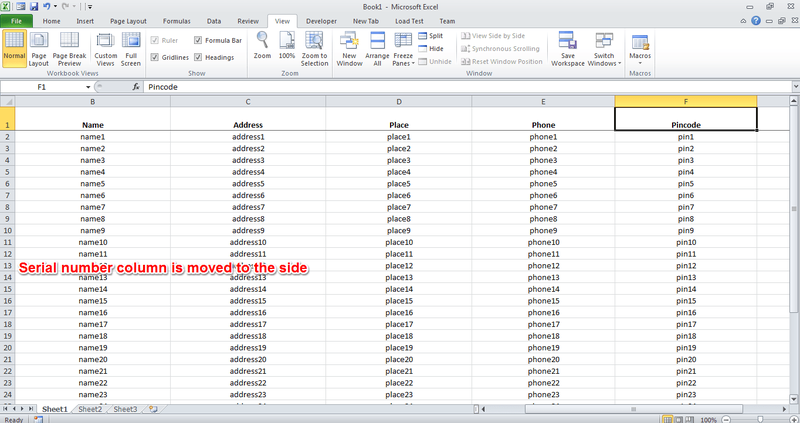Open Page Layout view
The height and width of the screenshot is (423, 800).
(x=38, y=48)
